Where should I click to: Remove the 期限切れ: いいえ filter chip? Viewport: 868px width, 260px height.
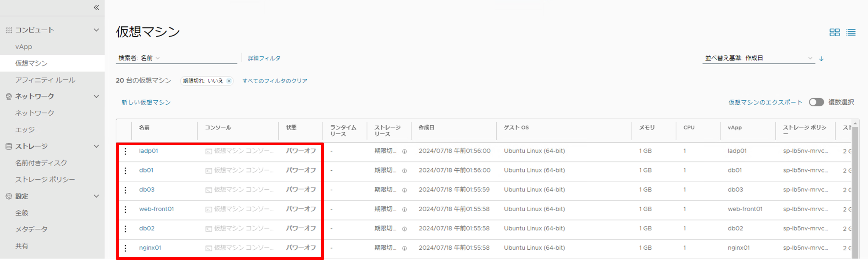(x=229, y=81)
